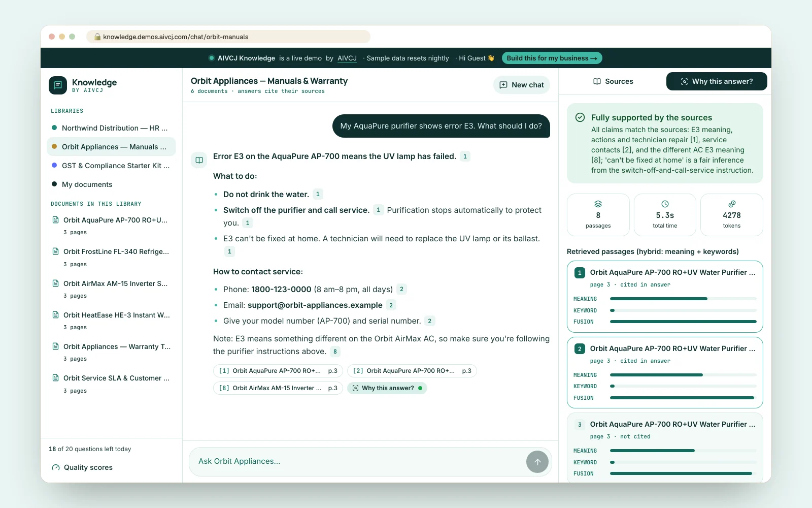Click the Knowledge logo icon
Screen dimensions: 812x508
pos(58,85)
